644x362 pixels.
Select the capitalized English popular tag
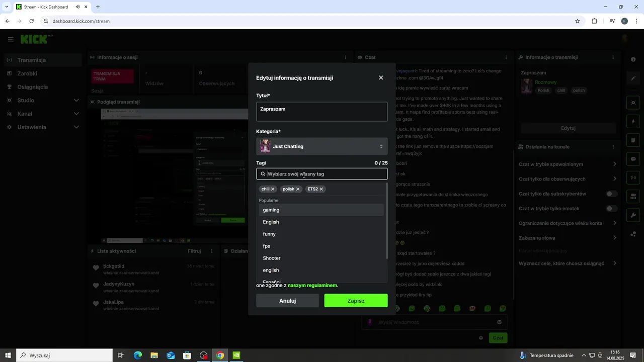click(321, 222)
